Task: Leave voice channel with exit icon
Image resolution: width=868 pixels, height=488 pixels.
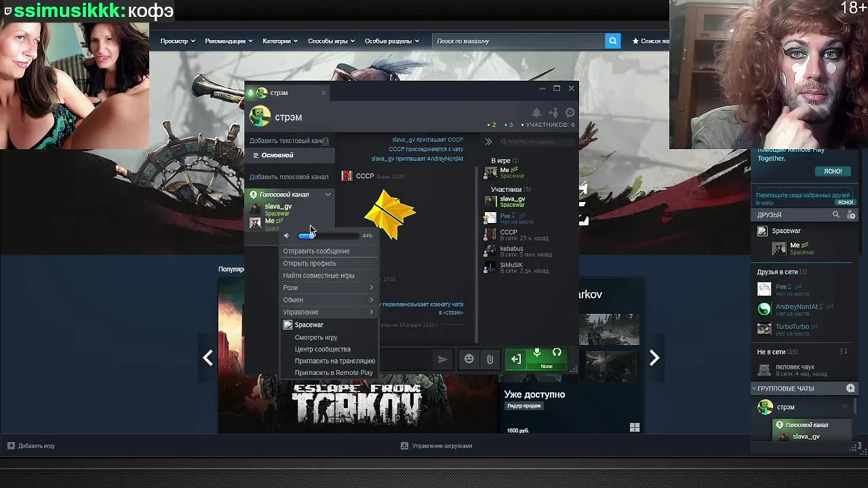Action: (x=516, y=359)
